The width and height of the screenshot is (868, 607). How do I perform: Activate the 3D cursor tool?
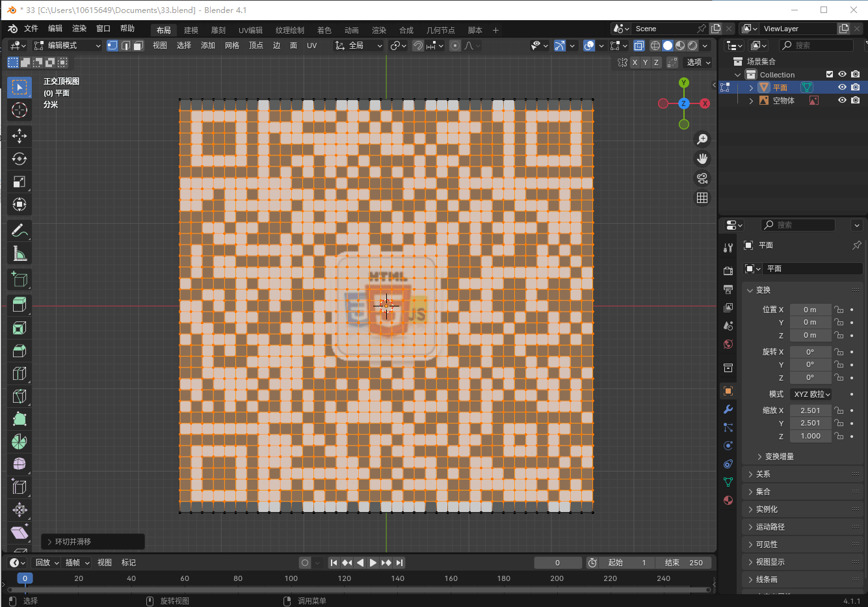click(x=20, y=110)
